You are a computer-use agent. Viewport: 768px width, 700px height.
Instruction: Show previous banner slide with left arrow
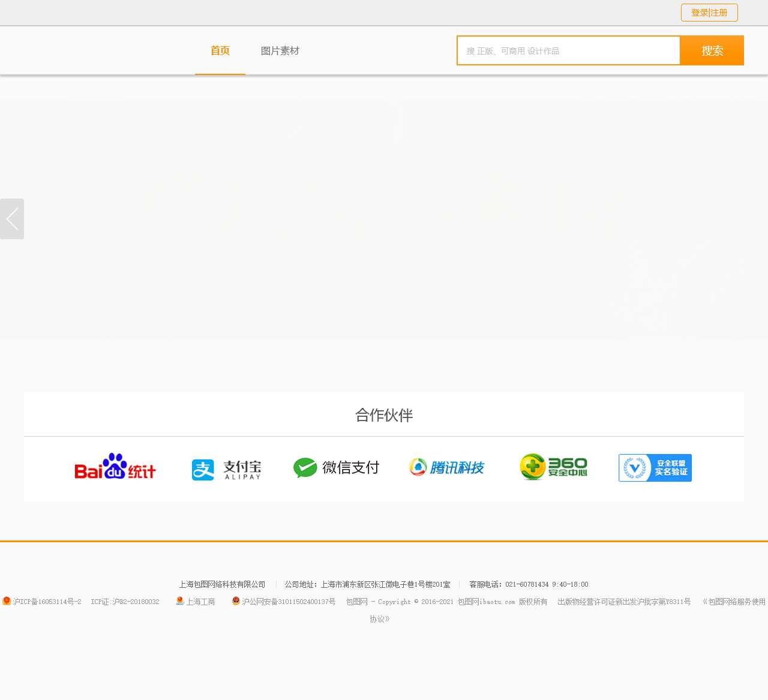click(12, 219)
